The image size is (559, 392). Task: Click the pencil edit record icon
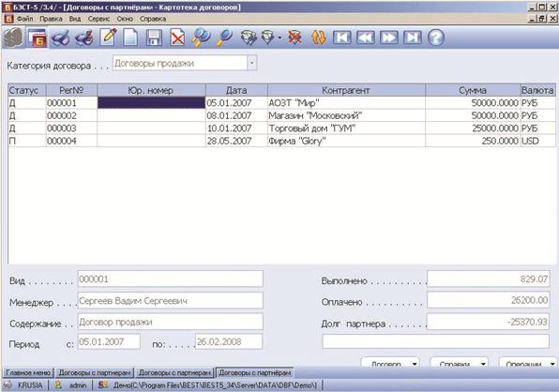coord(109,38)
